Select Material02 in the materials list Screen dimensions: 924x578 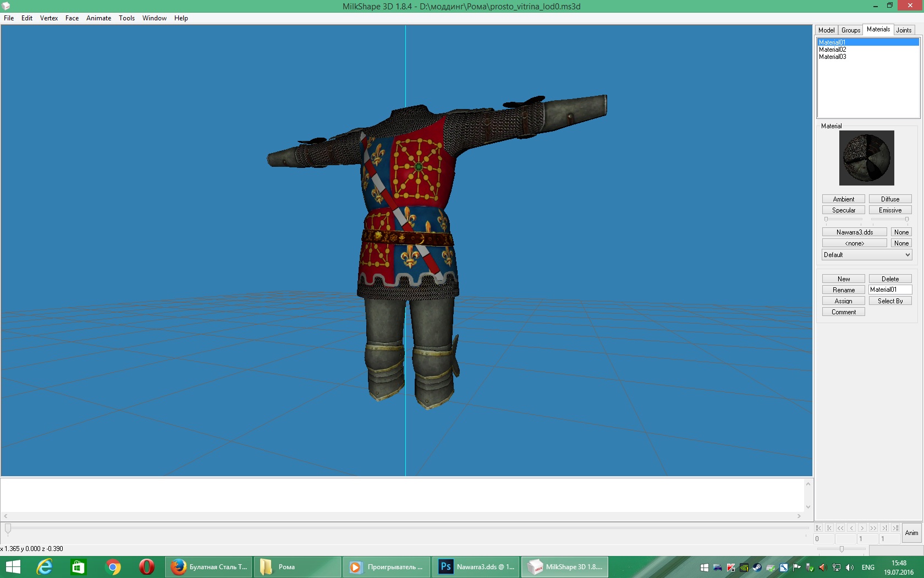pyautogui.click(x=868, y=50)
